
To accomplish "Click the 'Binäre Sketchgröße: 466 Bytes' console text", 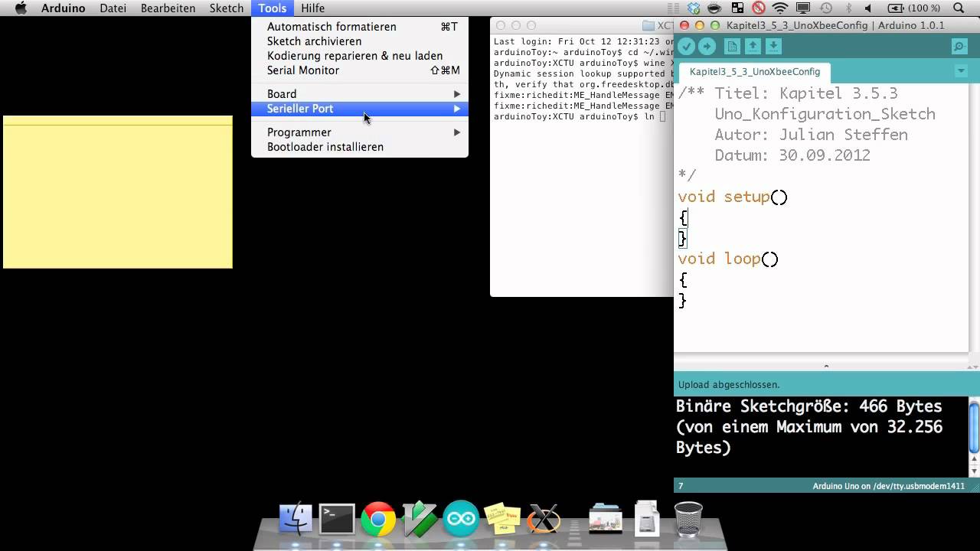I will point(808,406).
